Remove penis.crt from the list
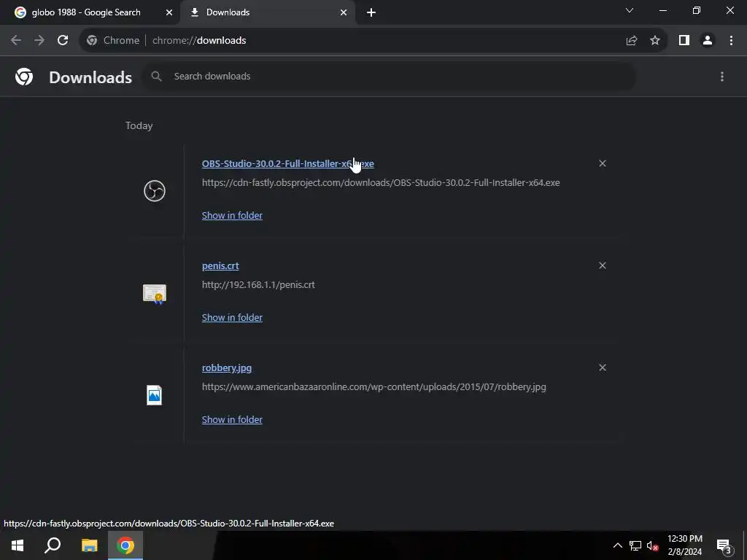Screen dimensions: 747x560 [x=603, y=265]
